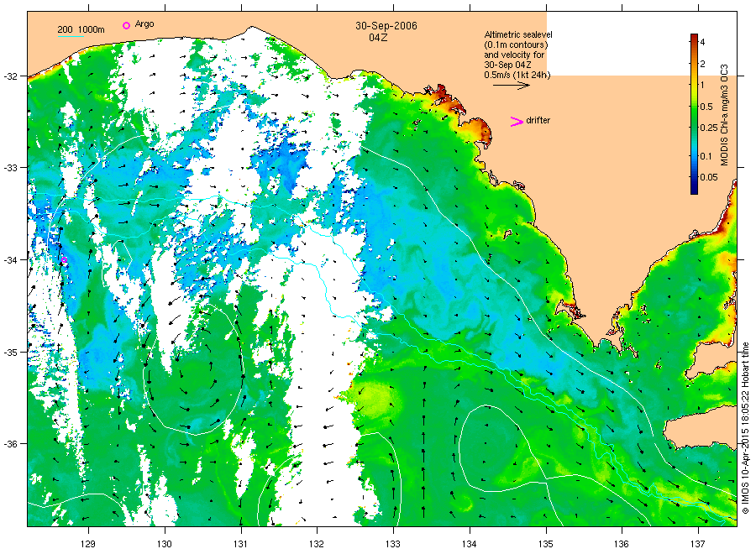Click longitude axis label '130'

(165, 544)
